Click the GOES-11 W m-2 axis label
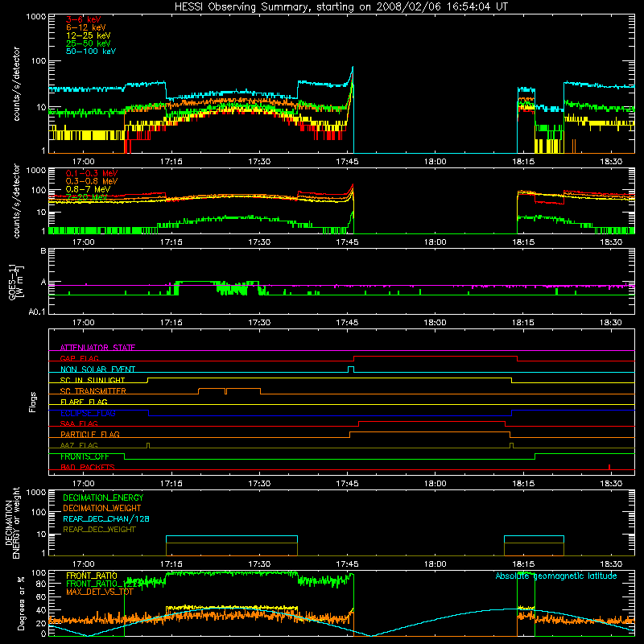Image resolution: width=644 pixels, height=644 pixels. pos(16,281)
